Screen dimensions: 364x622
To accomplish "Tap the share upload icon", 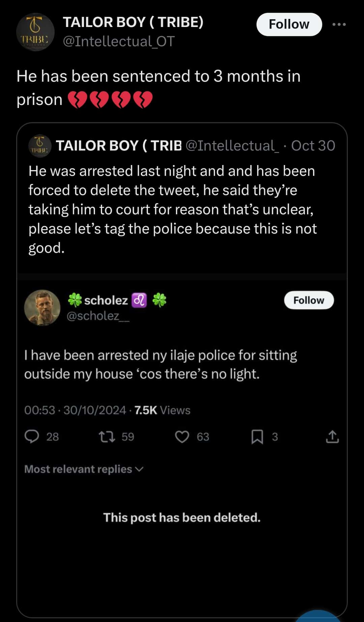I will pos(332,436).
